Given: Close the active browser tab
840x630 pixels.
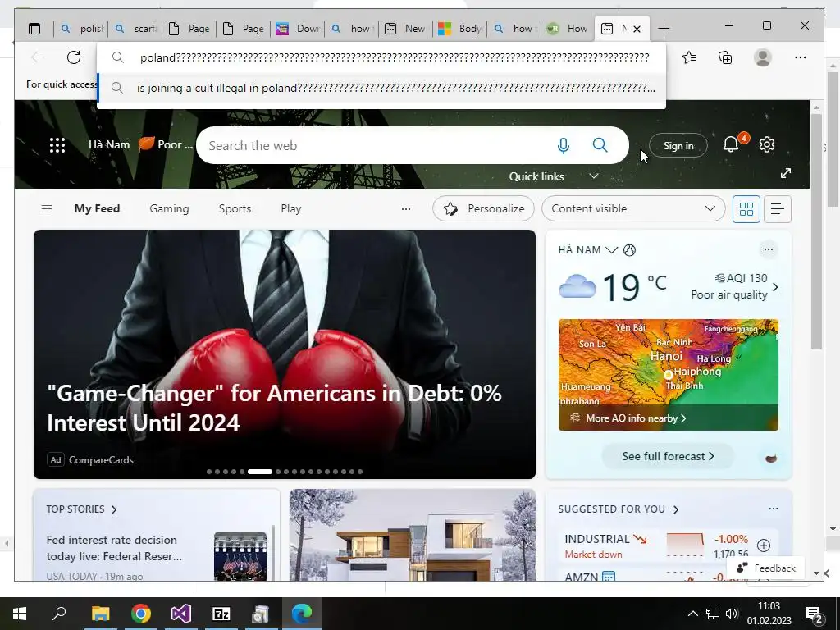Looking at the screenshot, I should click(637, 29).
